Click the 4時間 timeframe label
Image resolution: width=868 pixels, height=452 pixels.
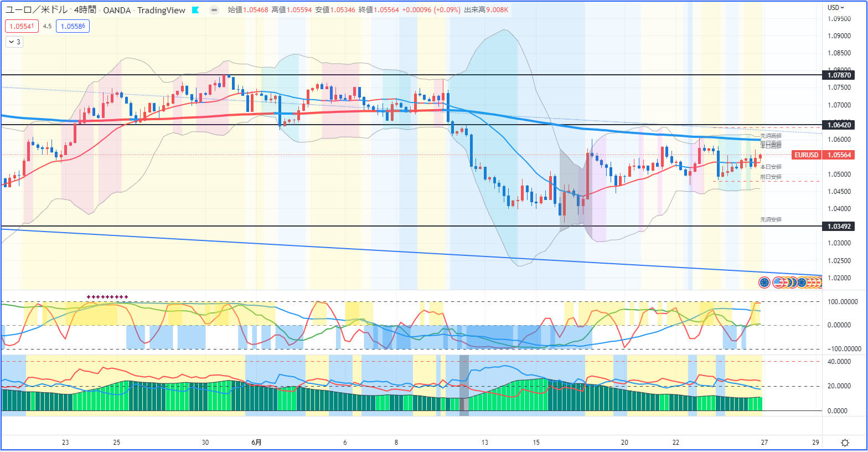pos(85,10)
